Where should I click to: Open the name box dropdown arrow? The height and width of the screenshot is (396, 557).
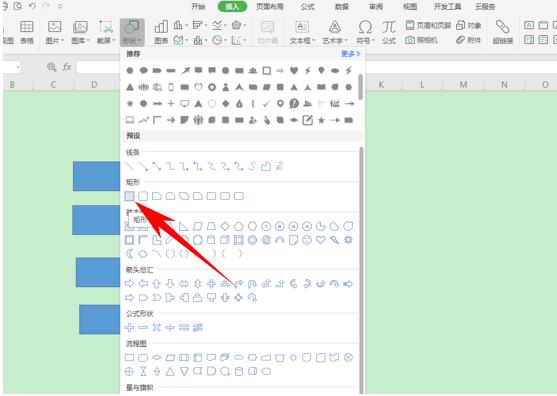point(18,67)
